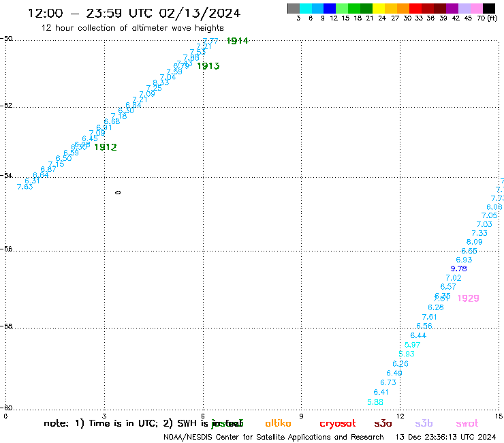
Task: Click the wave height value 6.68
Action: pos(112,121)
